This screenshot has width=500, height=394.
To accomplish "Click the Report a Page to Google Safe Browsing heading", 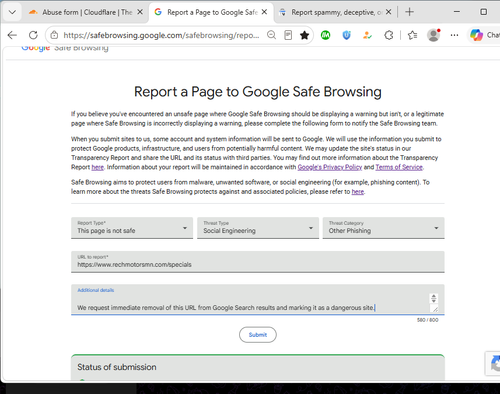I will point(258,92).
